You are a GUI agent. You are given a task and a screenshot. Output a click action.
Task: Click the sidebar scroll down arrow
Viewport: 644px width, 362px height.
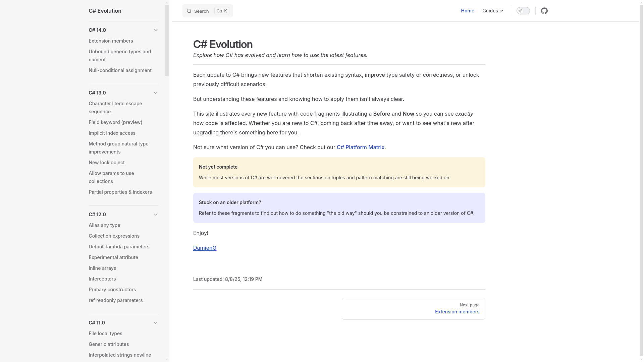[167, 359]
